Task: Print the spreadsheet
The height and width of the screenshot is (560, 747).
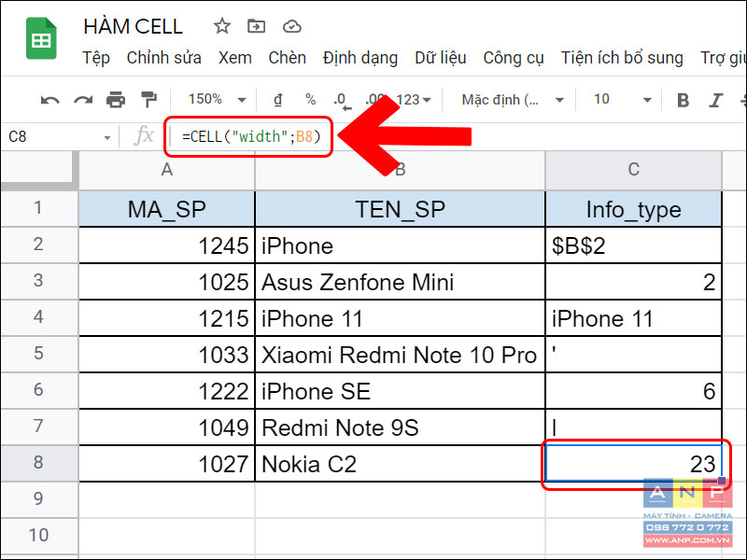Action: tap(116, 100)
